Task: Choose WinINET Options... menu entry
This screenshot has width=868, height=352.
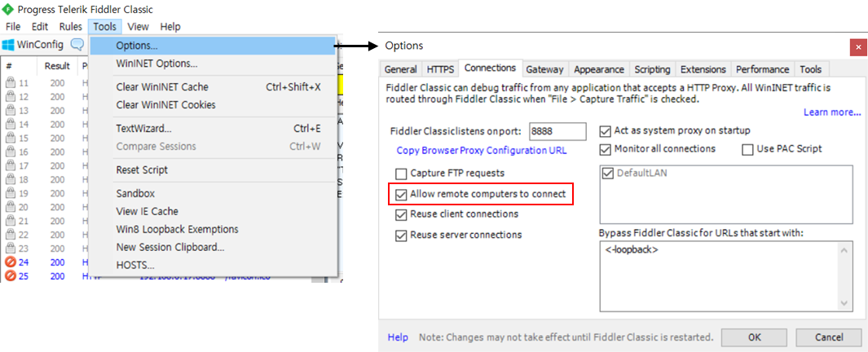Action: tap(213, 64)
